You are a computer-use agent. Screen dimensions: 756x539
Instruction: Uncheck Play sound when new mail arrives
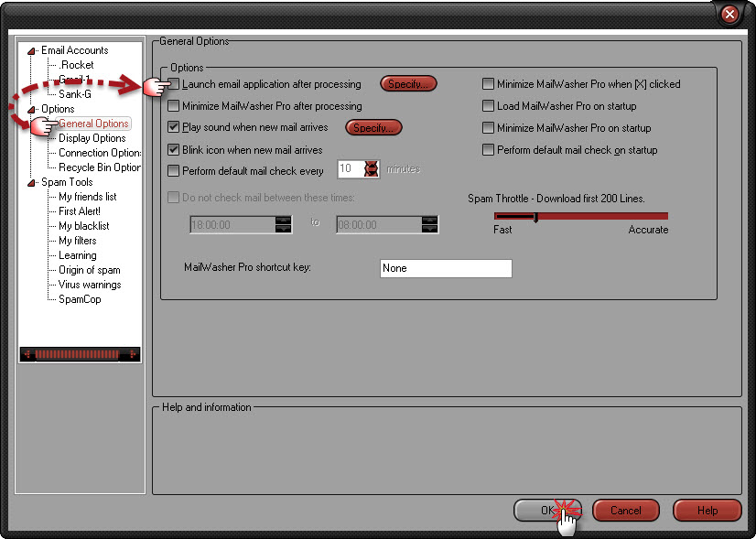174,127
